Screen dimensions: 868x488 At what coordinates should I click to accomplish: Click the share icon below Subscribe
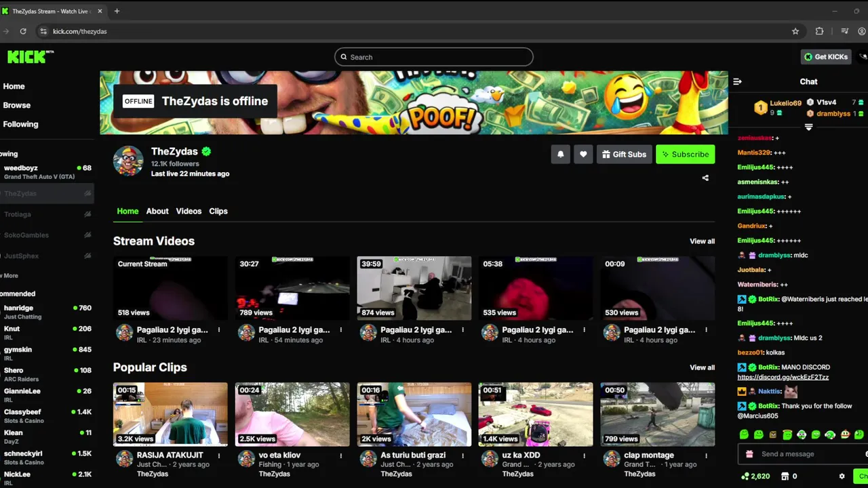(x=705, y=178)
